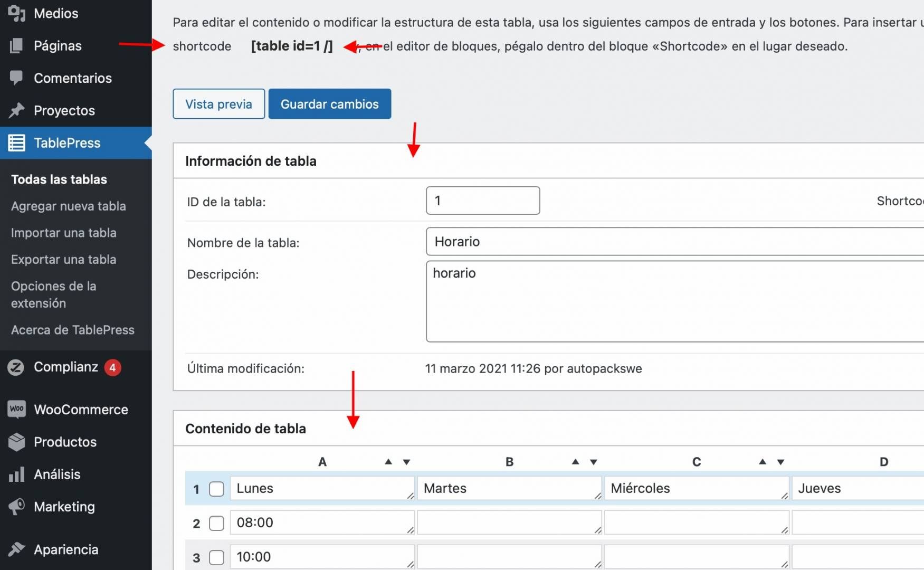Click column D header letter
This screenshot has height=570, width=924.
point(884,462)
